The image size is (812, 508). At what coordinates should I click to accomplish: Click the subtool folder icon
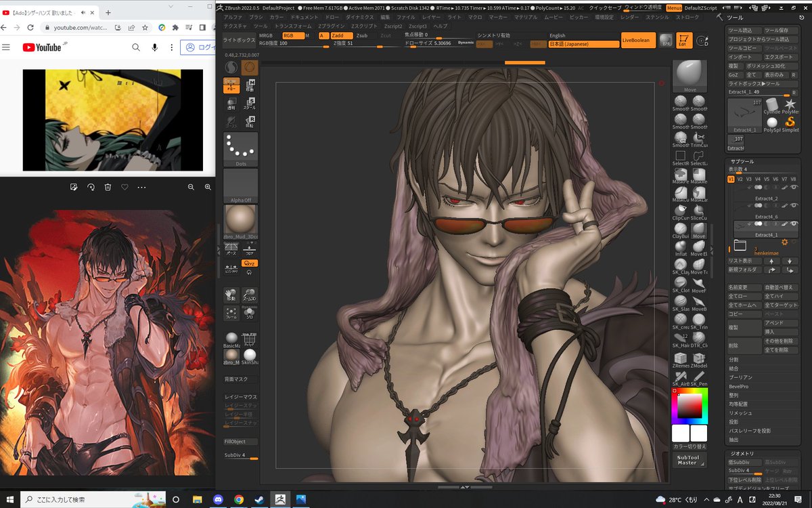click(x=740, y=245)
